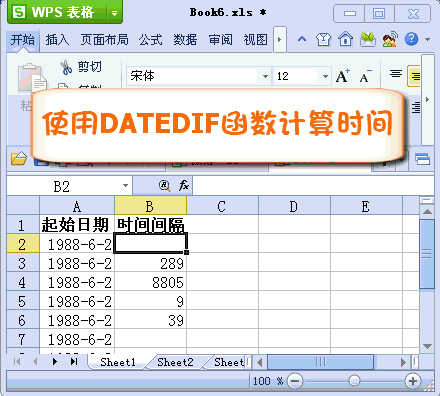Open the 公式 ribbon tab

151,40
